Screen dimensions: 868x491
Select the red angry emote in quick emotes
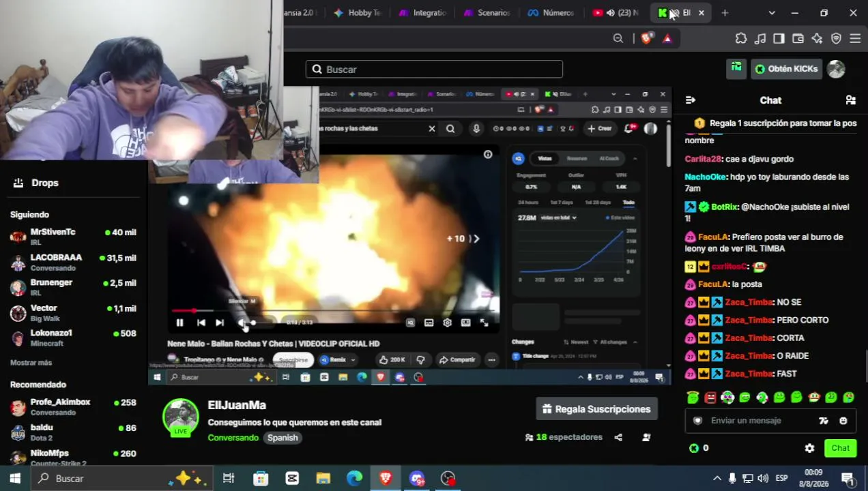click(710, 397)
